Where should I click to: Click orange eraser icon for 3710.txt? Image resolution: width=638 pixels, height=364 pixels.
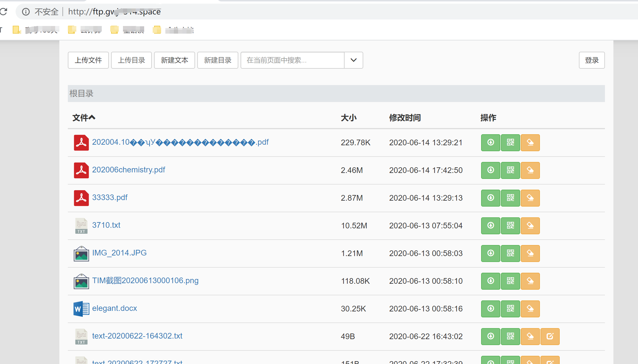(x=530, y=226)
